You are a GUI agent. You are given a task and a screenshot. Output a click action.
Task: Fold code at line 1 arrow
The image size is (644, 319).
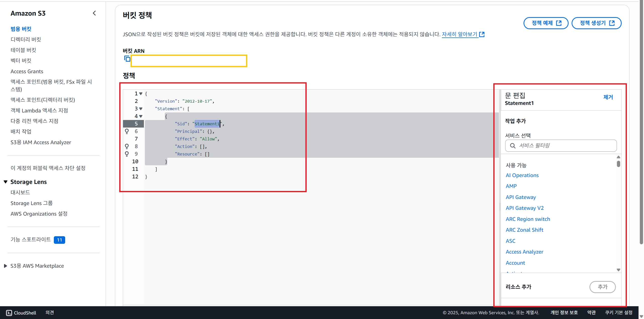tap(141, 94)
